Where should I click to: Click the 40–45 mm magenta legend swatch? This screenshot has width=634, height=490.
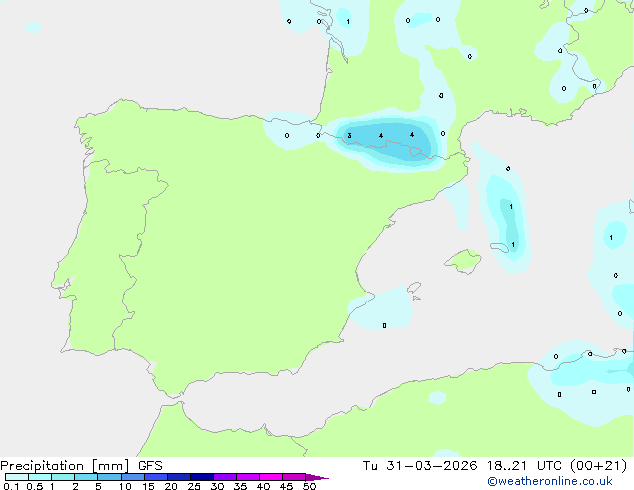[271, 477]
